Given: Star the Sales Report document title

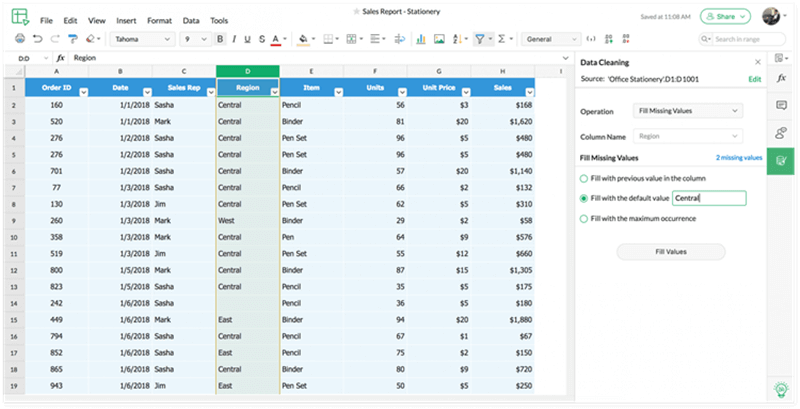Looking at the screenshot, I should tap(357, 11).
